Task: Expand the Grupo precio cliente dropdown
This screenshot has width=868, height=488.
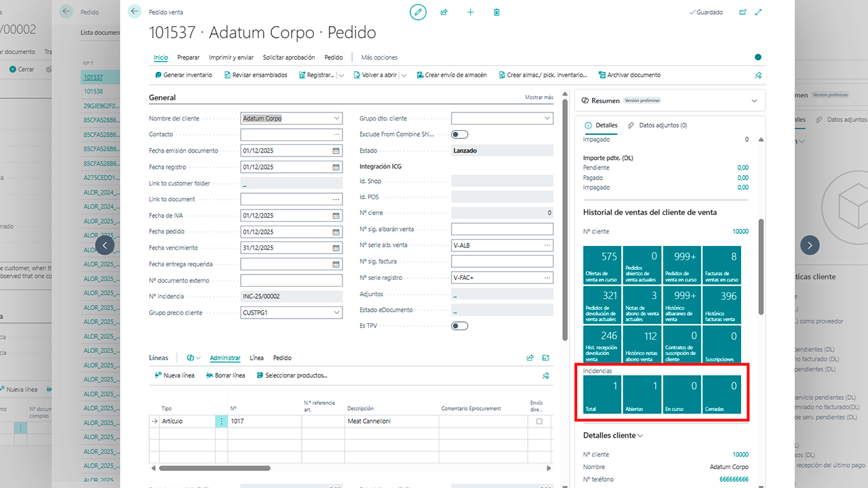Action: pyautogui.click(x=337, y=312)
